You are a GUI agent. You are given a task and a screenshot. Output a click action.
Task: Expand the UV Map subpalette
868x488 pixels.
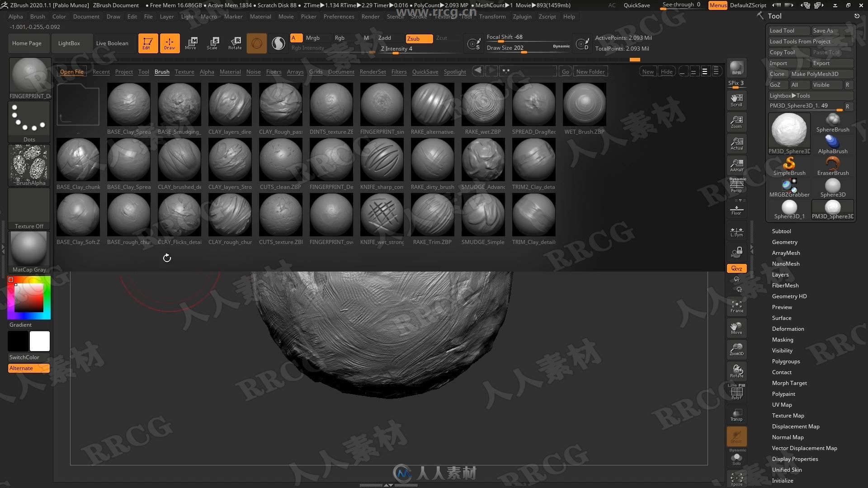[x=782, y=404]
